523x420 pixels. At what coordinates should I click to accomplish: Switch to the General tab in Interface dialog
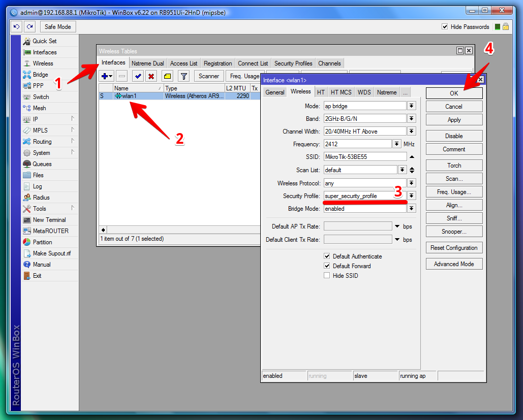275,92
